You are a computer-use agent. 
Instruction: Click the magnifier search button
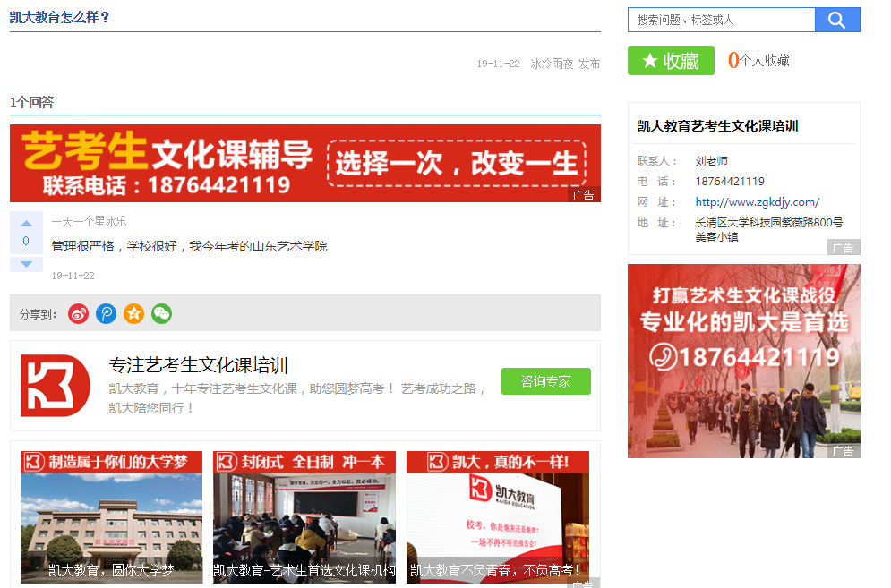[837, 20]
